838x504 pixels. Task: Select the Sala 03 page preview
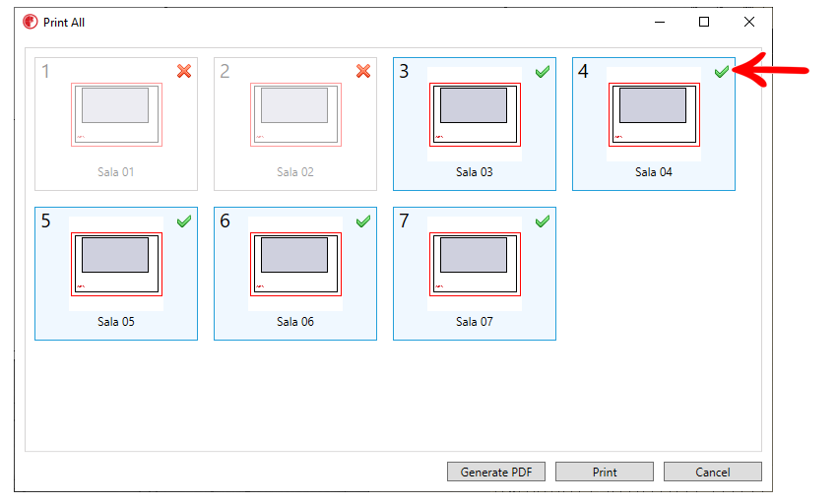click(475, 114)
